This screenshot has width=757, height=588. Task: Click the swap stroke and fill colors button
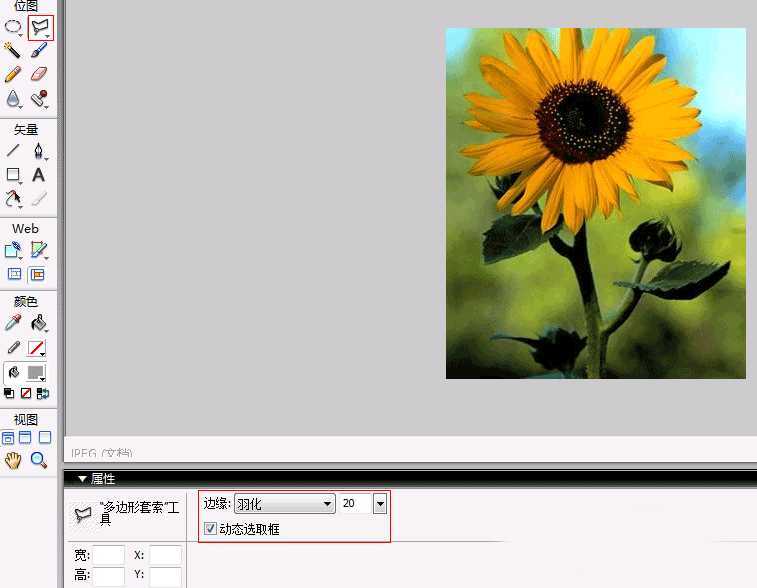[x=42, y=394]
